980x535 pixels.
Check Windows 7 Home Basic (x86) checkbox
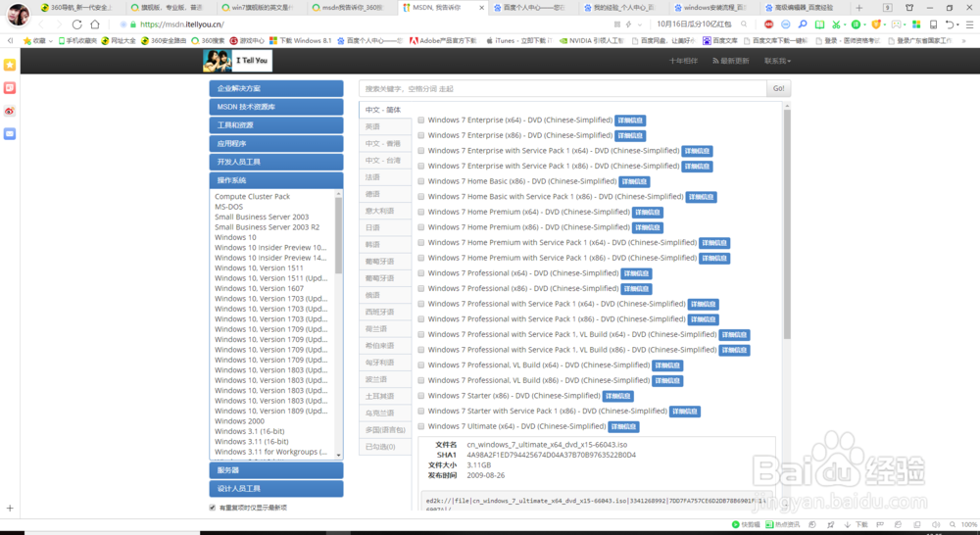click(421, 181)
